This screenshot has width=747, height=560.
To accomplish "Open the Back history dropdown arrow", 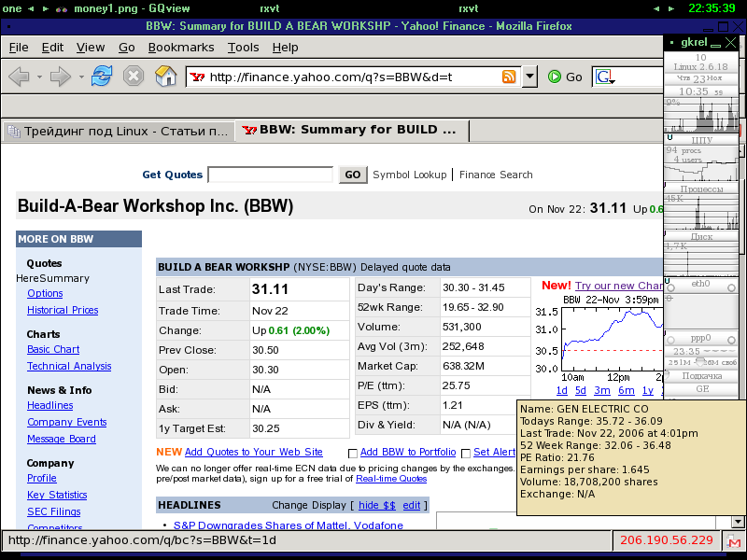I will [39, 77].
